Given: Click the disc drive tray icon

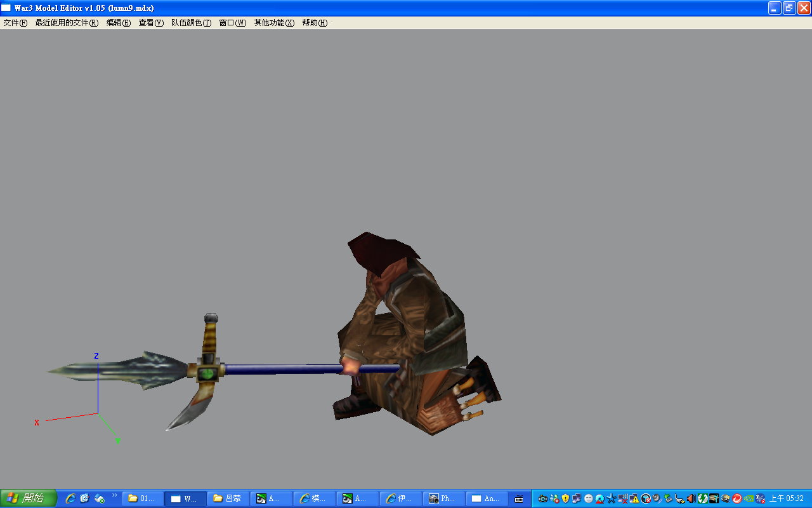Looking at the screenshot, I should (x=599, y=498).
